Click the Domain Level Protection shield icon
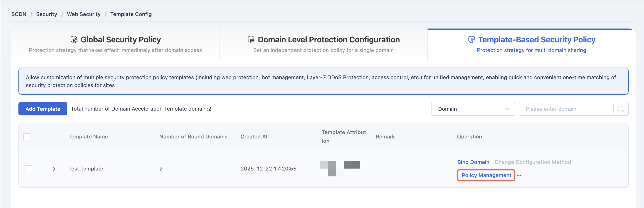 coord(251,39)
